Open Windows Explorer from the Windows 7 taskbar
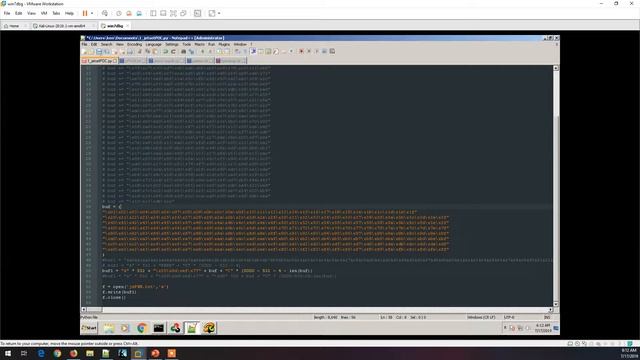This screenshot has height=360, width=640. pyautogui.click(x=109, y=328)
